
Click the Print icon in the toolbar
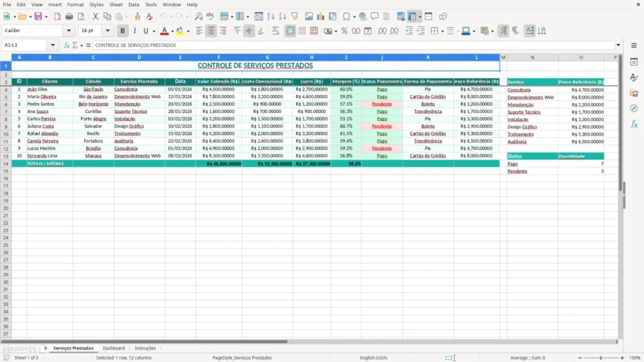[69, 16]
